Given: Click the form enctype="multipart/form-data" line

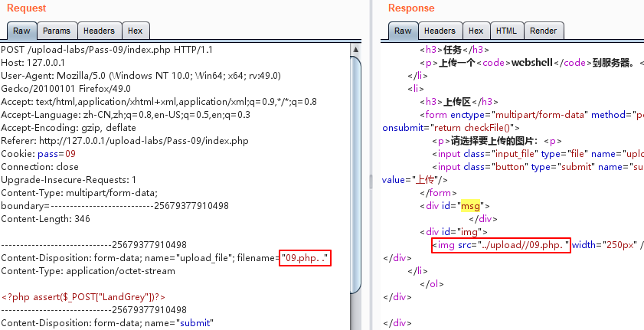Looking at the screenshot, I should (532, 115).
